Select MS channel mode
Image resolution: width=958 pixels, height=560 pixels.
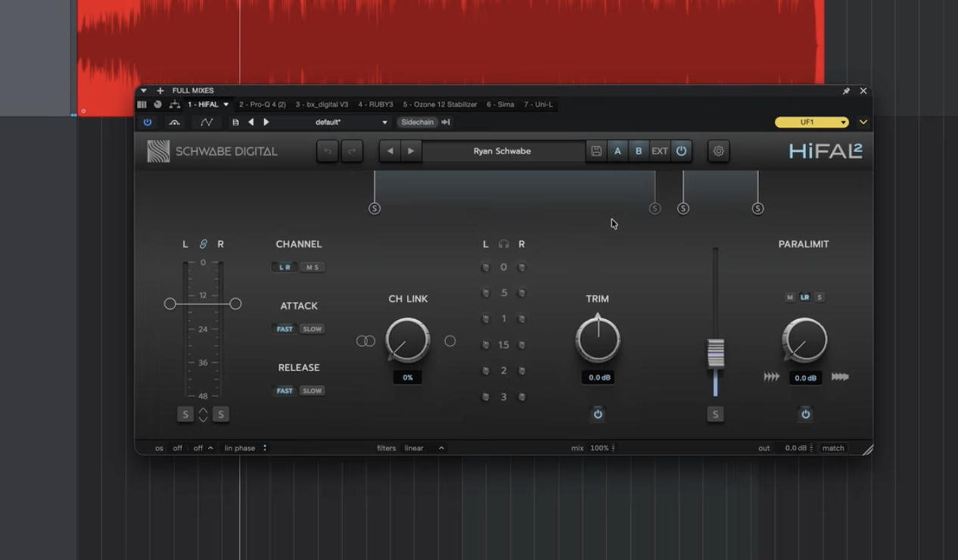click(312, 267)
